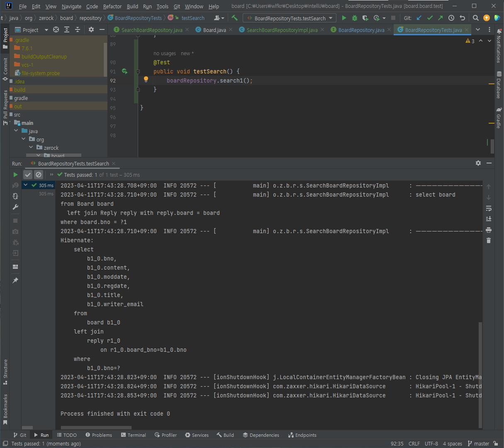
Task: Collapse the java folder in Project tree
Action: tap(16, 131)
